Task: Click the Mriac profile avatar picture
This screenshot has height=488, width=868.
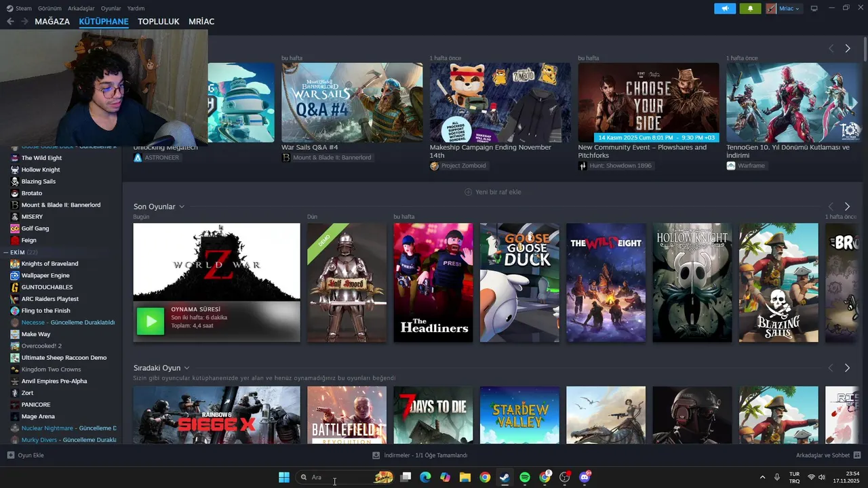Action: [771, 8]
